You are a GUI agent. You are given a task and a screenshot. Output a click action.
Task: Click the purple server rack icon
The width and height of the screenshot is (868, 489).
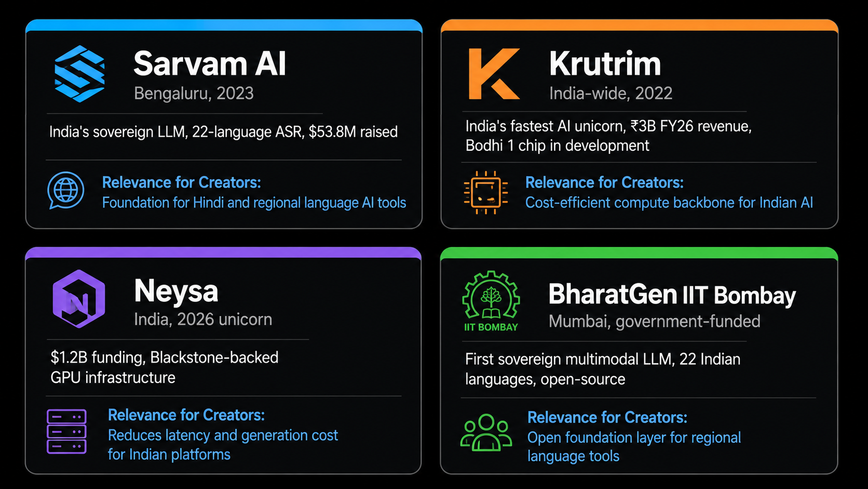[66, 431]
